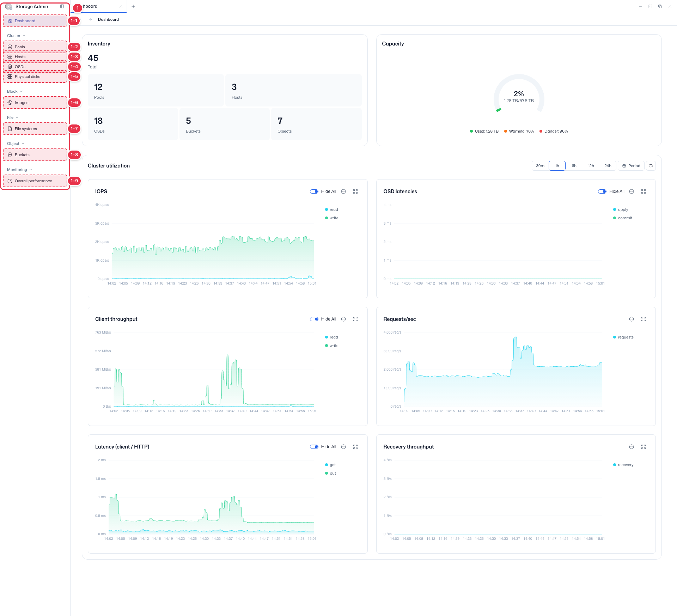Screen dimensions: 677x616
Task: Collapse the Cluster section
Action: [16, 36]
